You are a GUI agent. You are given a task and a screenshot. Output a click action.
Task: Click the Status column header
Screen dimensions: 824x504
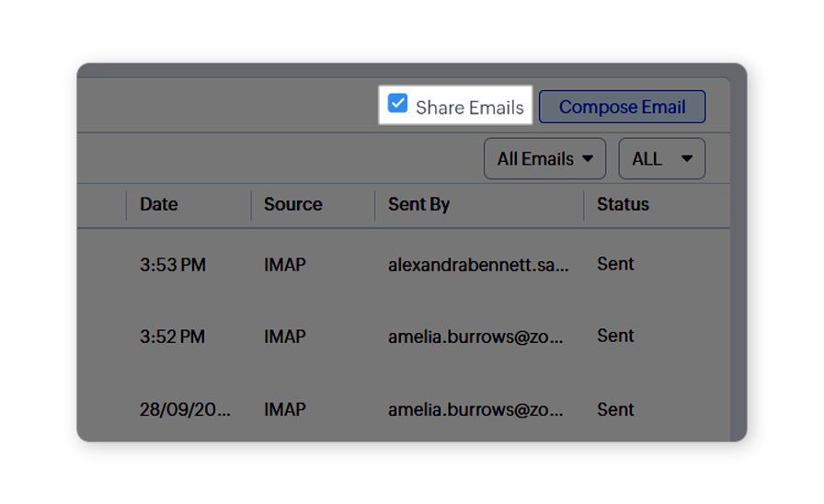pos(623,204)
